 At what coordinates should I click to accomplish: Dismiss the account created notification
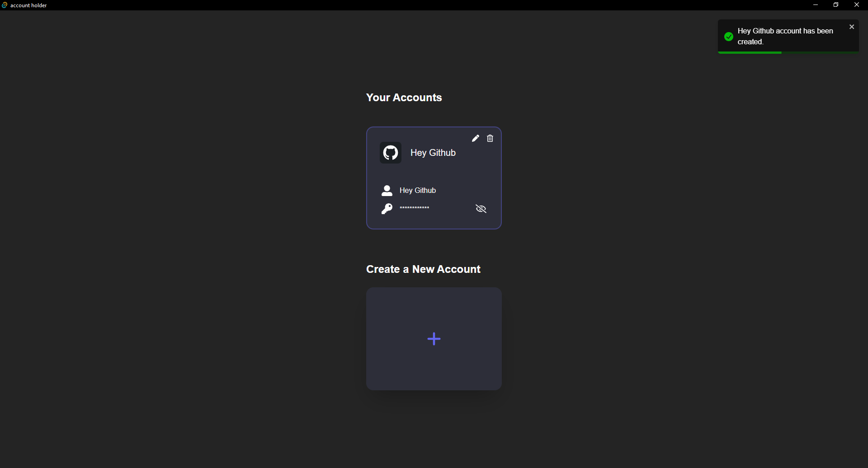[852, 27]
